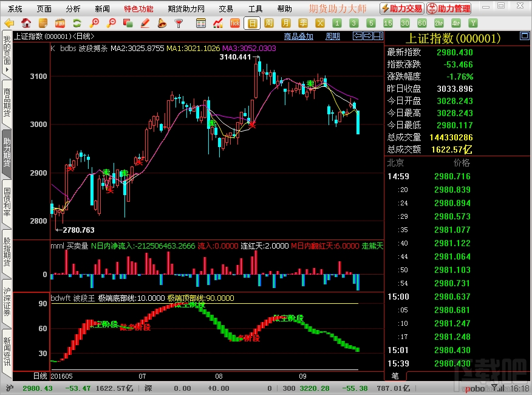
Task: Toggle daily 日 period button
Action: click(252, 23)
